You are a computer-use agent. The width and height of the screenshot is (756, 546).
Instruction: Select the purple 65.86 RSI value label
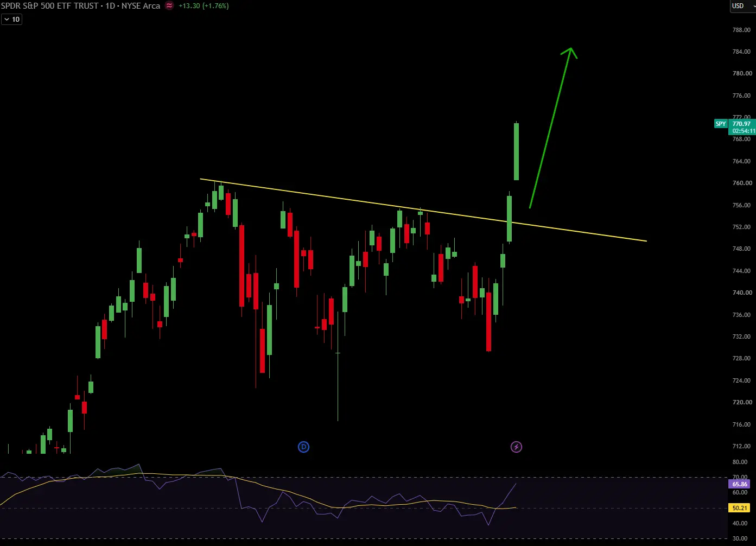click(x=739, y=484)
